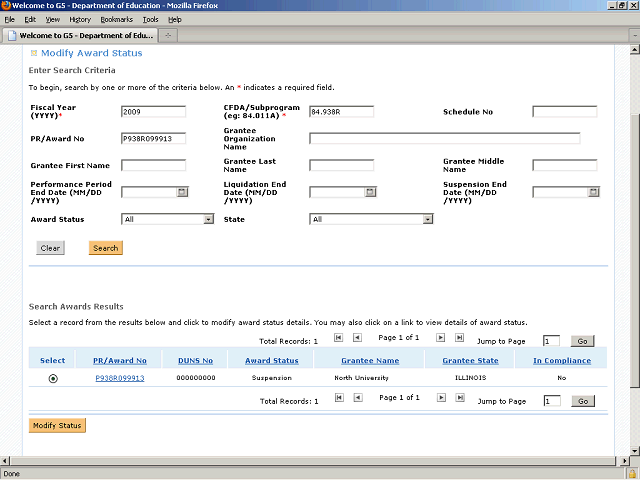The image size is (640, 480).
Task: Click the horizontal scrollbar right arrow
Action: click(624, 461)
